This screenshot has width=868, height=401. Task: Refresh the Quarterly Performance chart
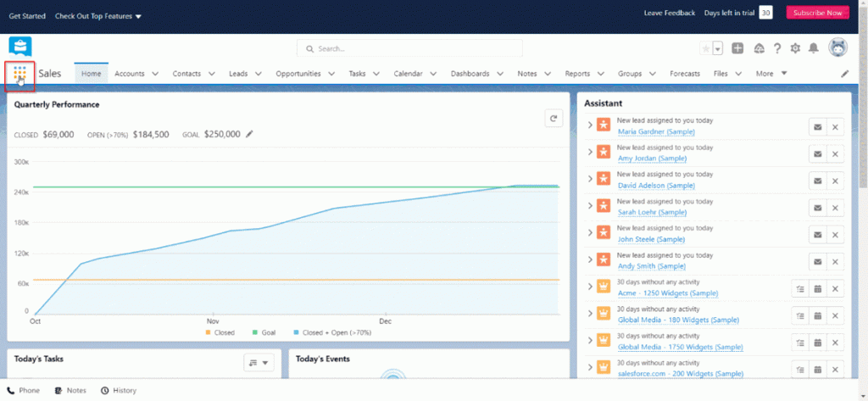coord(554,119)
